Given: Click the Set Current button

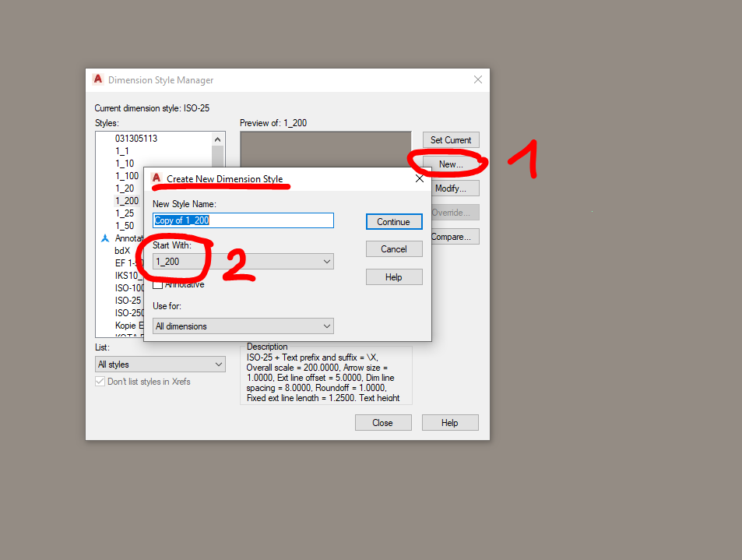Looking at the screenshot, I should [451, 140].
